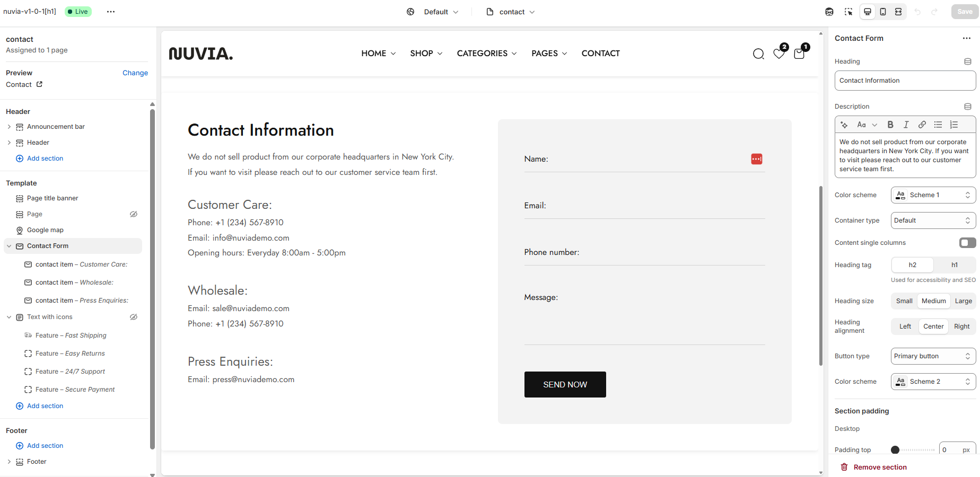980x477 pixels.
Task: Select the Large heading size
Action: click(x=963, y=301)
